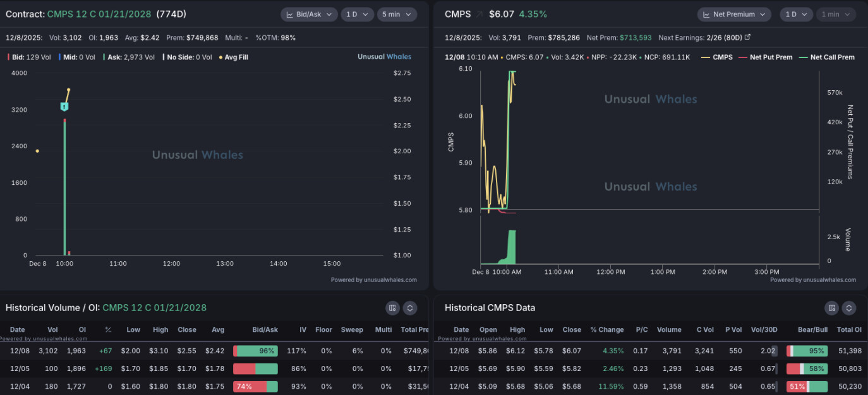Open the Bid/Ask chart type dropdown

(308, 15)
